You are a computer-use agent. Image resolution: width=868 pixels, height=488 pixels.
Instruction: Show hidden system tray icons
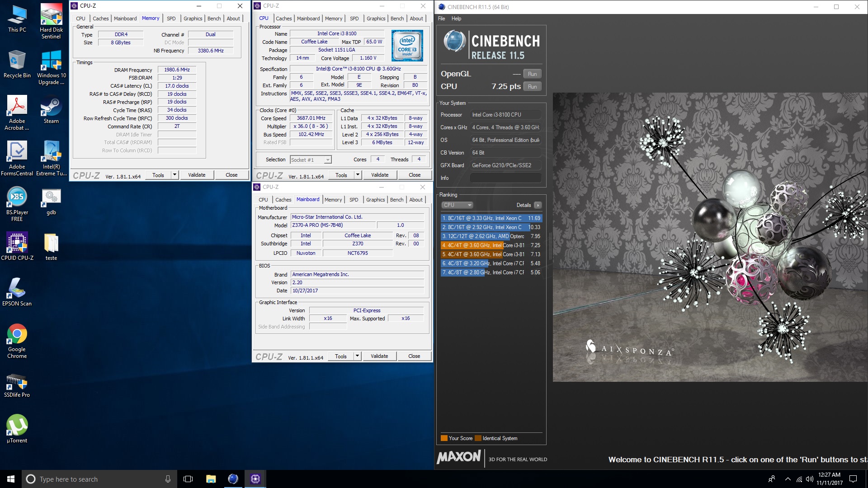tap(788, 479)
